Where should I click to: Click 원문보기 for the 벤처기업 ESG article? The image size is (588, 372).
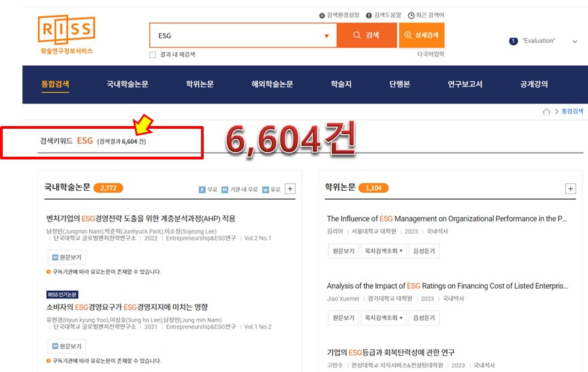67,258
